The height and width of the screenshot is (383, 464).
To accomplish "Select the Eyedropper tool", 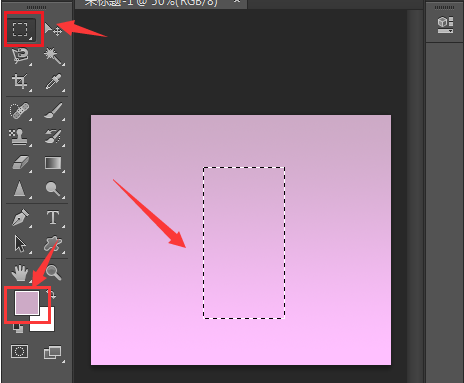I will 53,82.
